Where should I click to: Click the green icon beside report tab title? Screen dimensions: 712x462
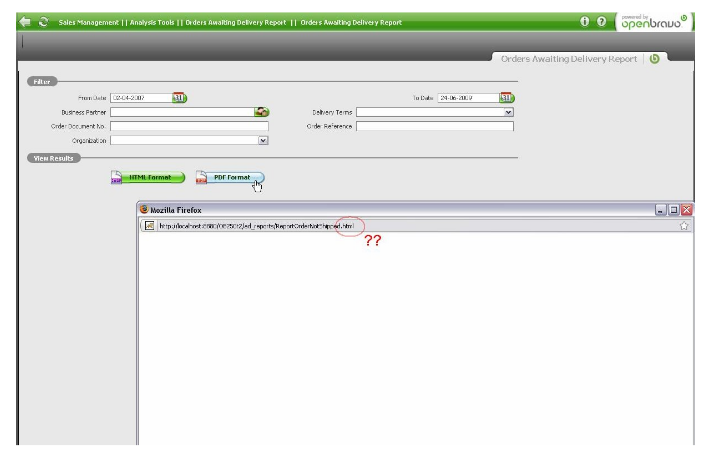point(655,59)
